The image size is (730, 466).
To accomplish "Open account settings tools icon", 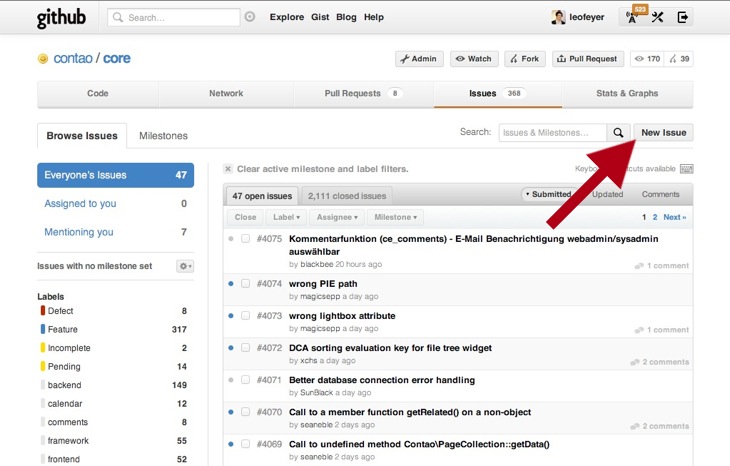I will click(657, 18).
